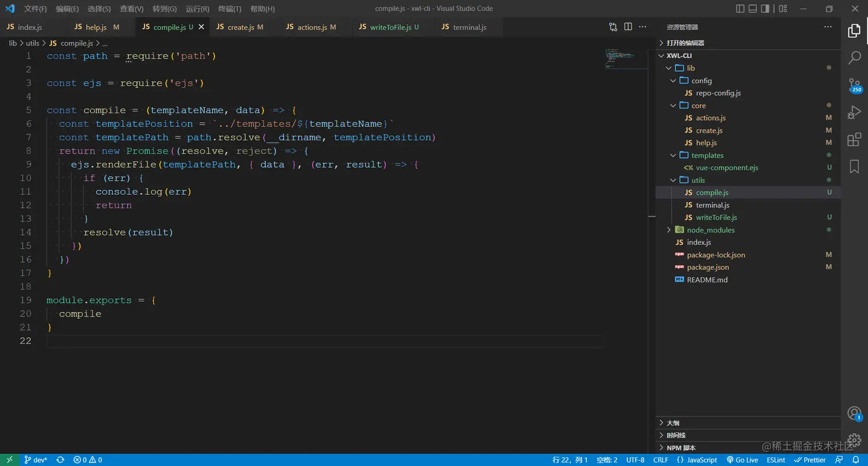The image size is (868, 466).
Task: Open the Manage gear menu
Action: click(x=854, y=440)
